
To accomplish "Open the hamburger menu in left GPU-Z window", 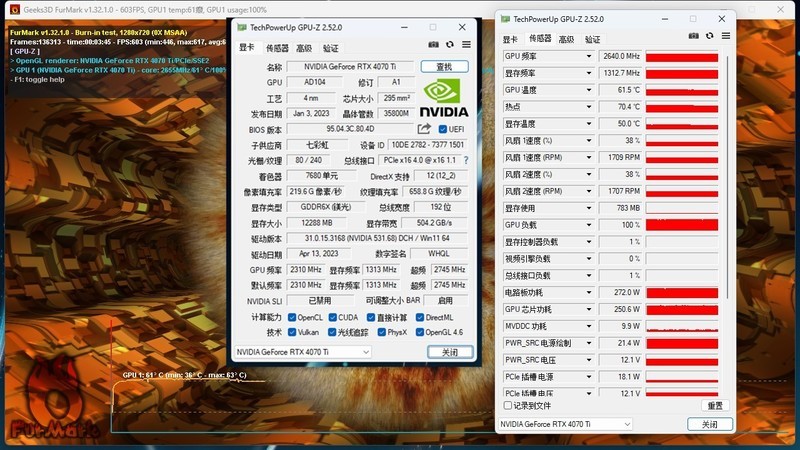I will tap(466, 45).
